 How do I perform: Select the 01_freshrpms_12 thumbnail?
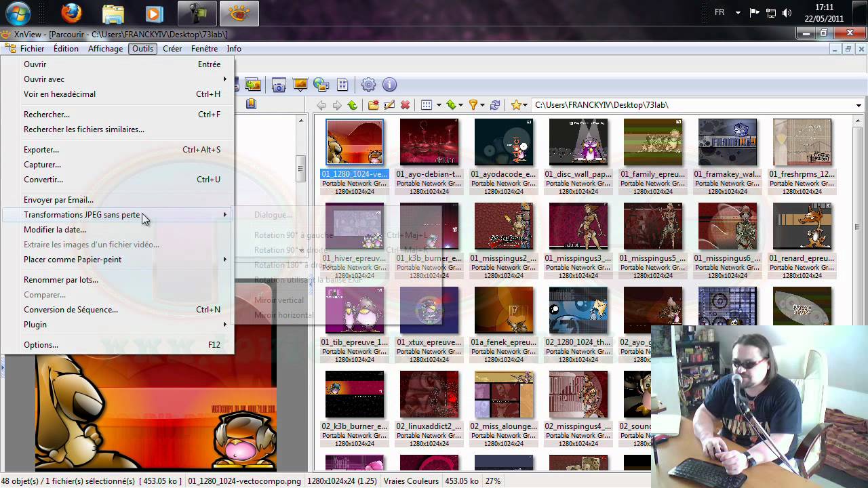(802, 142)
